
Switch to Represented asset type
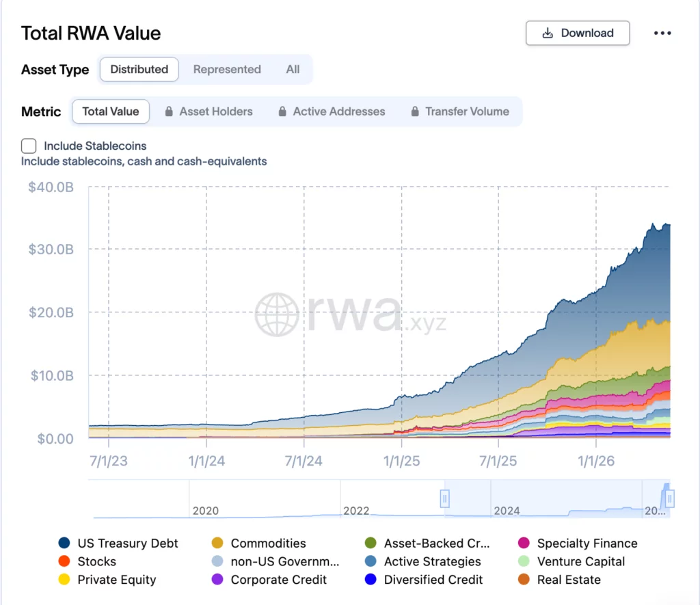pyautogui.click(x=227, y=69)
